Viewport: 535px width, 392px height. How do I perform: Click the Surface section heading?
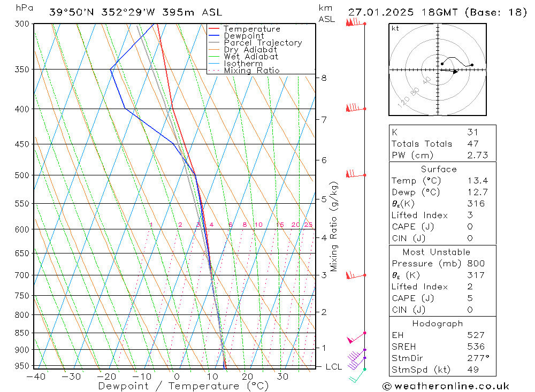tap(439, 169)
